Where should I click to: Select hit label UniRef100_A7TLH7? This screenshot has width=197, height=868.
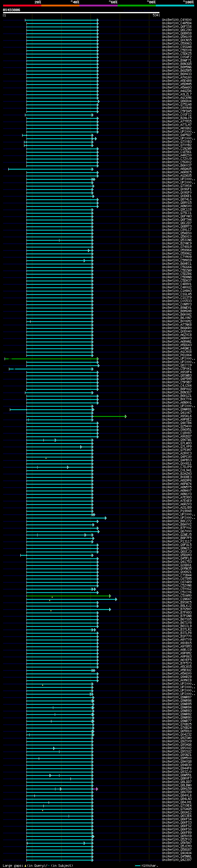pyautogui.click(x=176, y=125)
